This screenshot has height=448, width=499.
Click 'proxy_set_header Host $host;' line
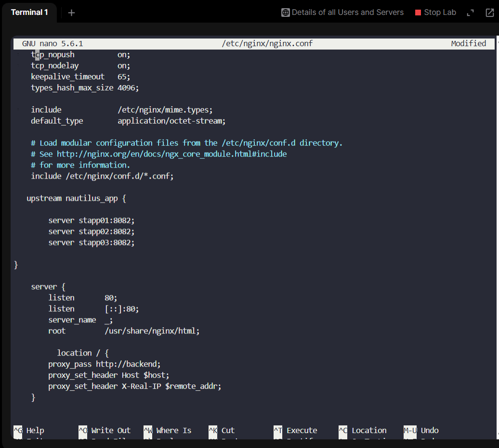pyautogui.click(x=109, y=375)
